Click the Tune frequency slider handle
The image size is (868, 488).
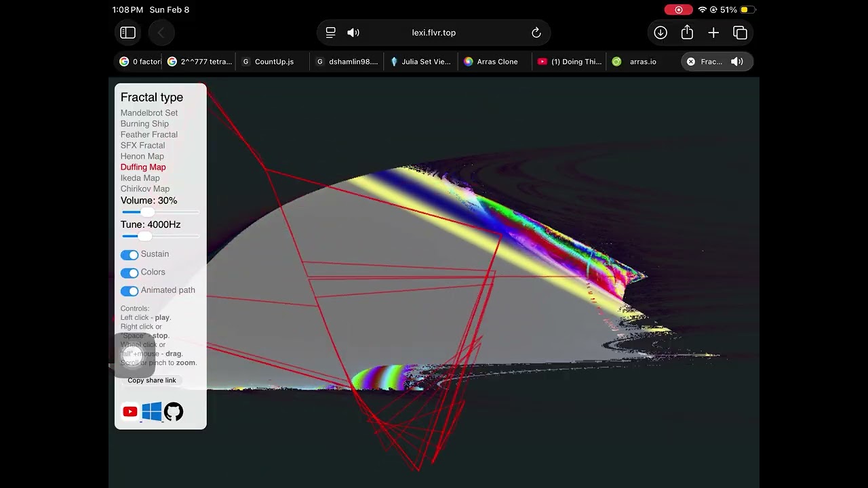point(144,236)
